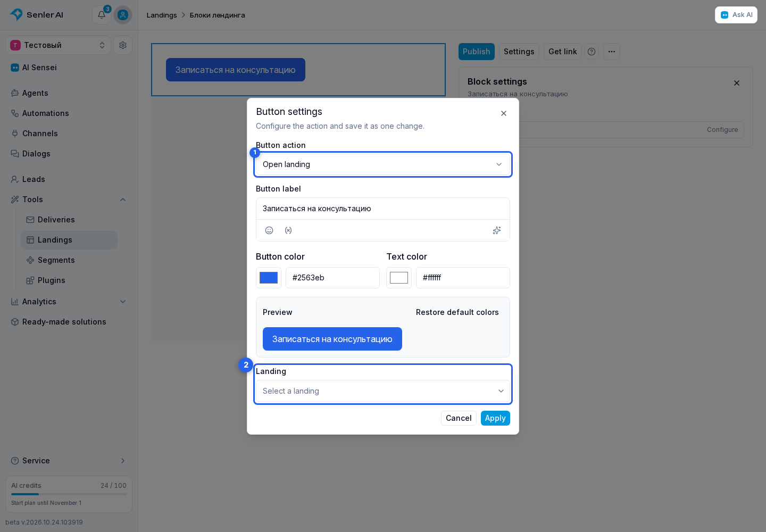766x532 pixels.
Task: Open landing Settings button
Action: (x=519, y=52)
